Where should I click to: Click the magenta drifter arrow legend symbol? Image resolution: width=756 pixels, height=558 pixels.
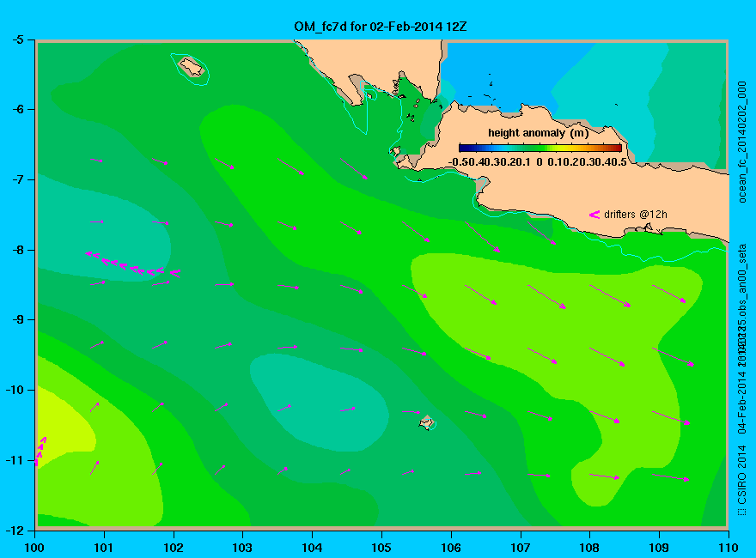tap(594, 215)
